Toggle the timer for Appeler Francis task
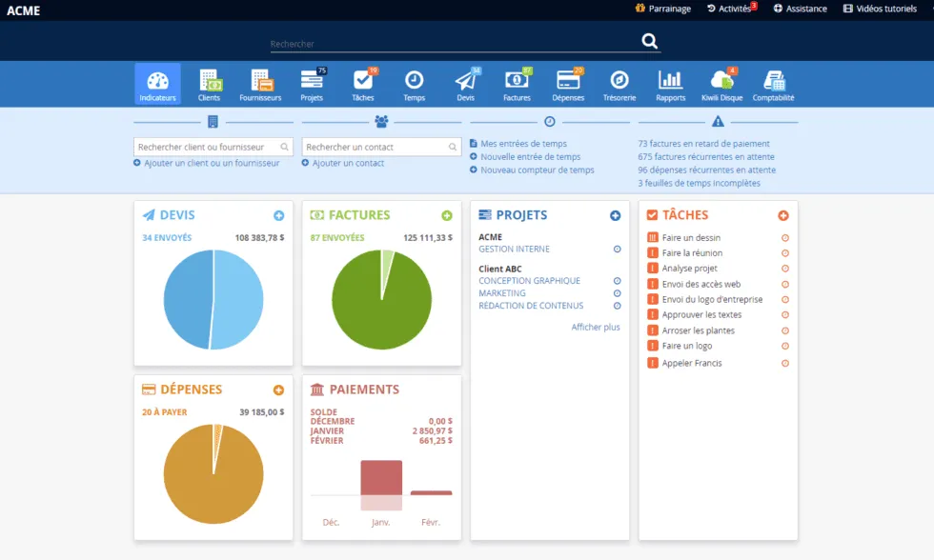Screen dimensions: 934x560 [785, 363]
